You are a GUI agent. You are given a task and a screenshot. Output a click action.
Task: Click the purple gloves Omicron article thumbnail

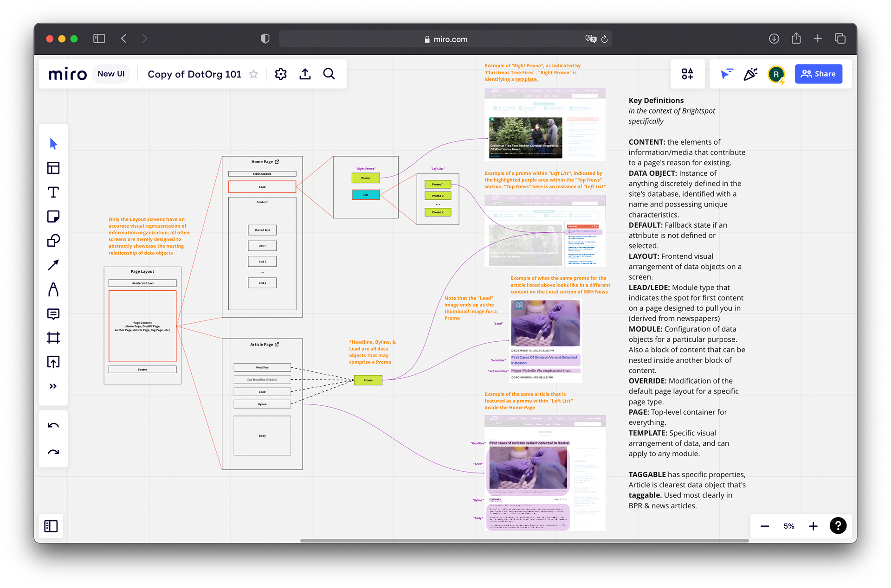pyautogui.click(x=545, y=323)
